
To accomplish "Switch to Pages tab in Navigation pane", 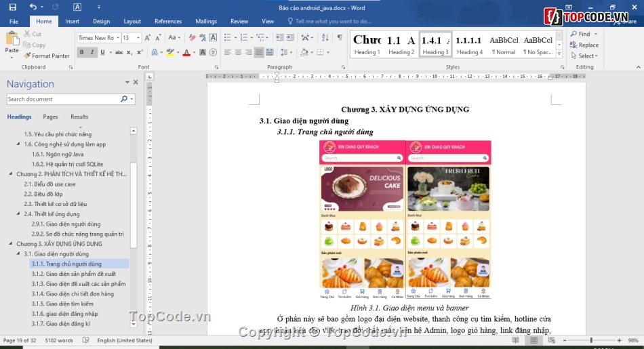I will [50, 117].
